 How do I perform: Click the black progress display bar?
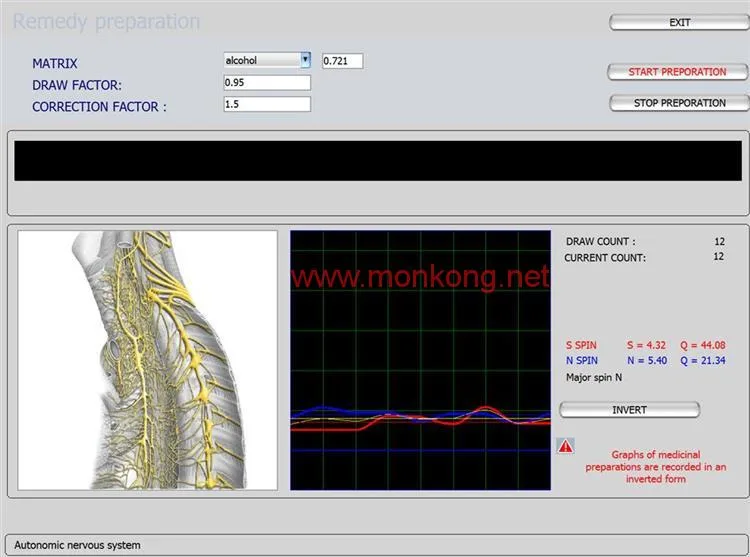click(x=378, y=161)
